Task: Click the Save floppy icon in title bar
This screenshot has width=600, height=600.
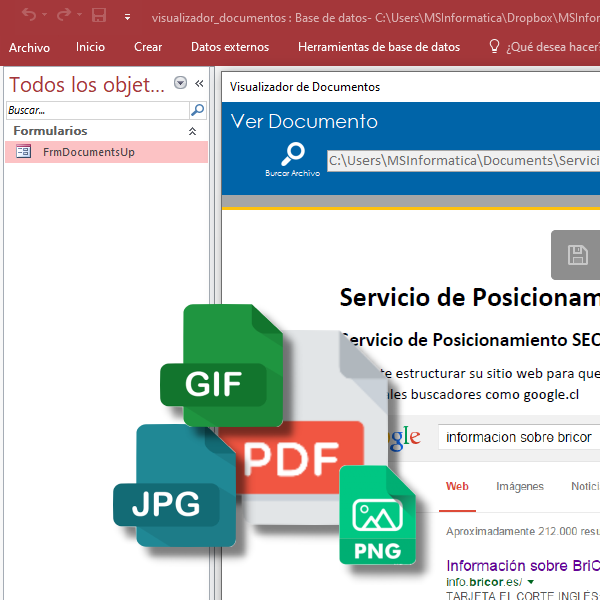Action: click(99, 15)
